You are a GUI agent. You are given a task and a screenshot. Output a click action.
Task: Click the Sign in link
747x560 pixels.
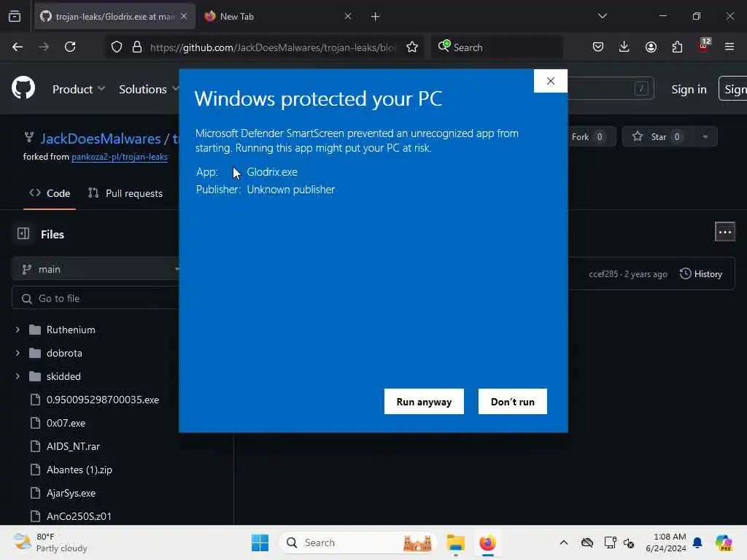(x=689, y=89)
